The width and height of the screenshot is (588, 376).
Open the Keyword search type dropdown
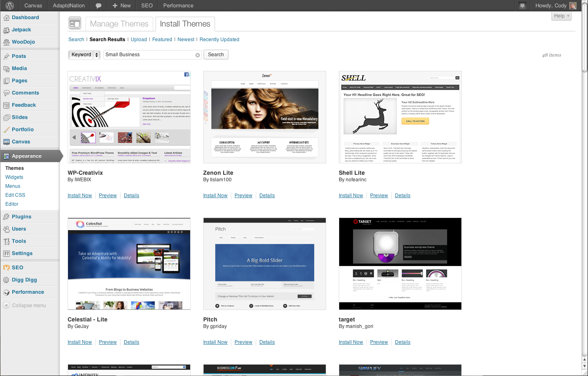click(x=84, y=54)
